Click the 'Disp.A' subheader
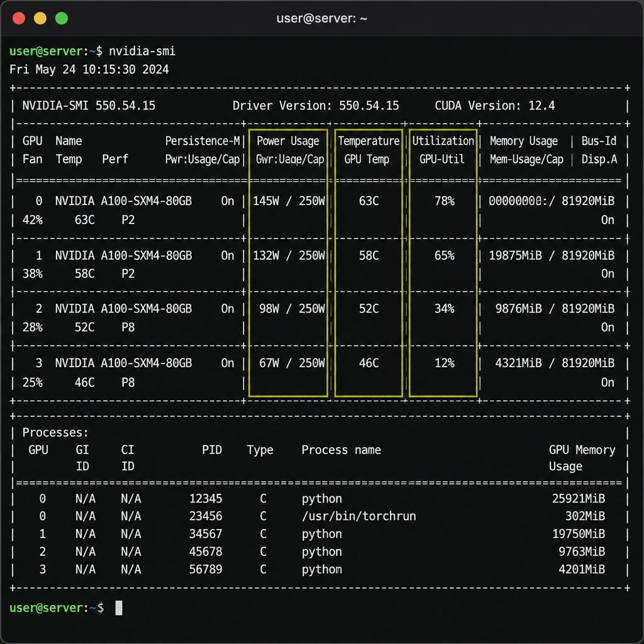 click(599, 159)
